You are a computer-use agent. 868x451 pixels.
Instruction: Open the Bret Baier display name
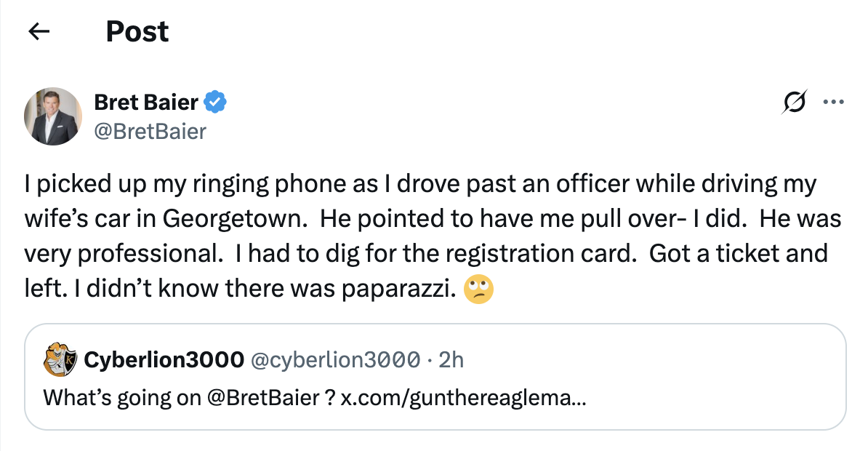(146, 103)
